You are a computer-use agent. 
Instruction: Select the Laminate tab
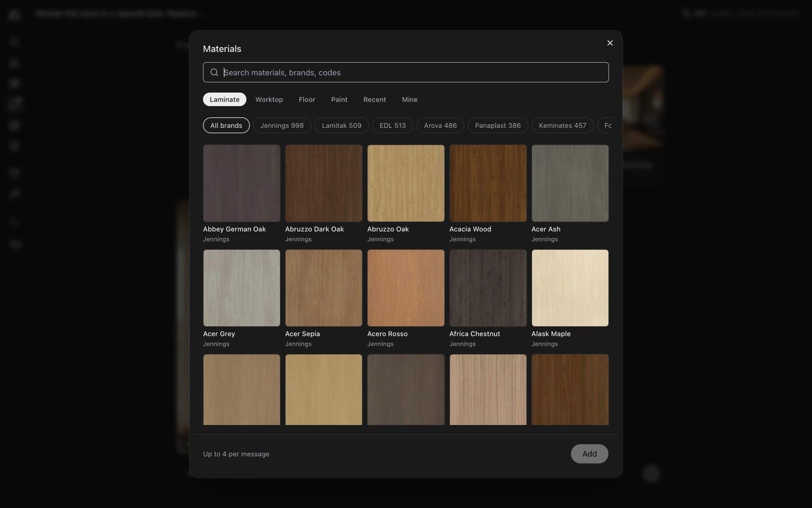pos(224,100)
